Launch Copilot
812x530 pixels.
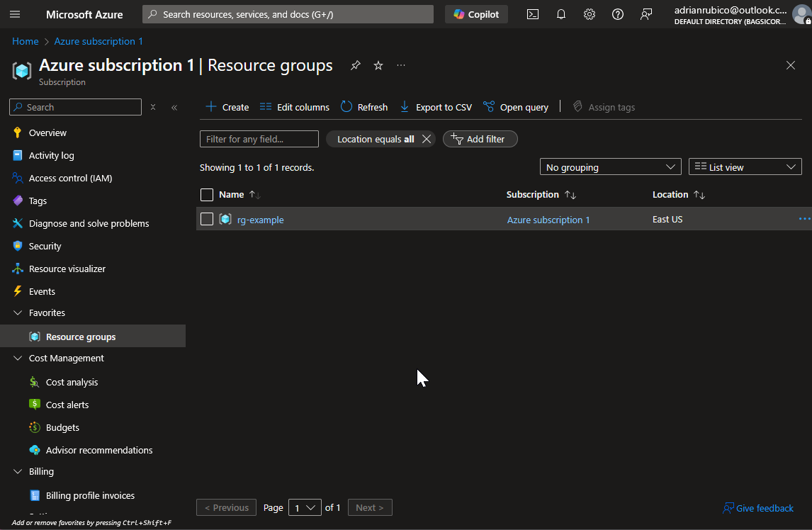[x=476, y=14]
